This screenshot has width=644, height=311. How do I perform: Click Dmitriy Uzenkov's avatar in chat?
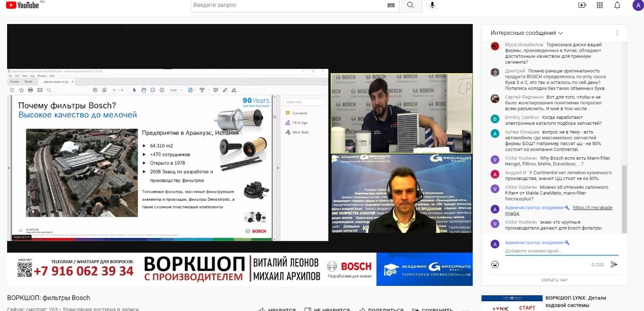coord(495,119)
